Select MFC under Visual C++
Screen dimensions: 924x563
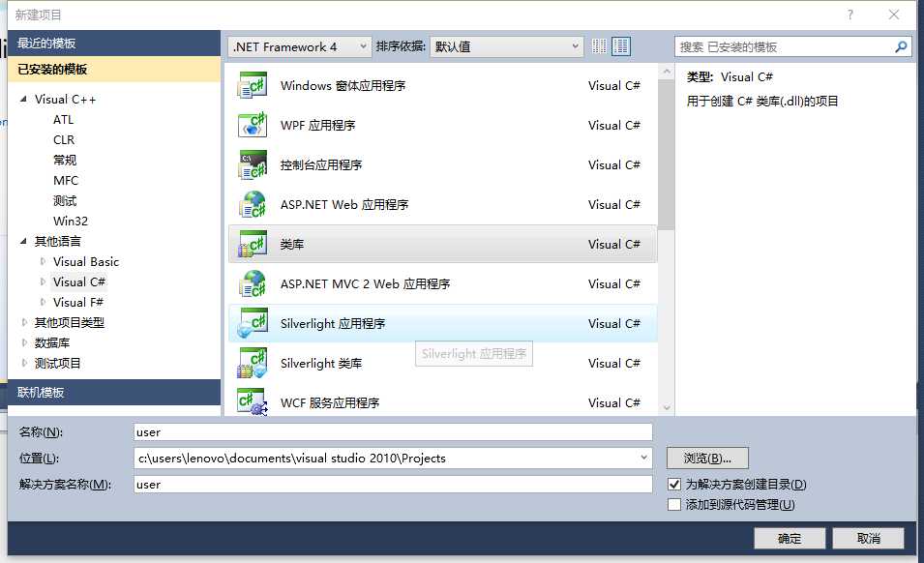click(66, 180)
